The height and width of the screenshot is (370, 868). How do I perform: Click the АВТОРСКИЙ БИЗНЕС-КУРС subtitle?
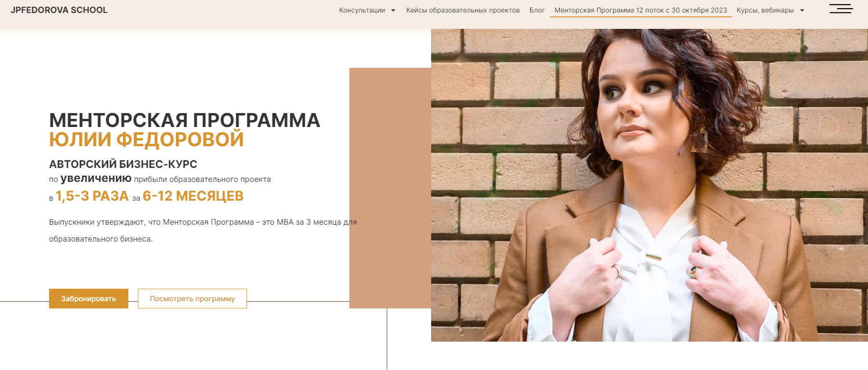tap(123, 164)
